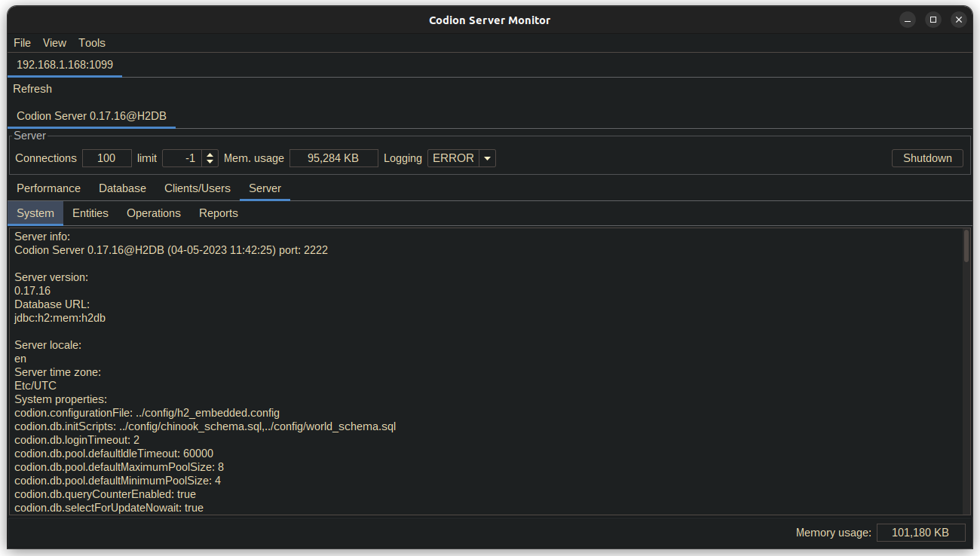Open the Entities sub-tab
980x556 pixels.
(90, 213)
